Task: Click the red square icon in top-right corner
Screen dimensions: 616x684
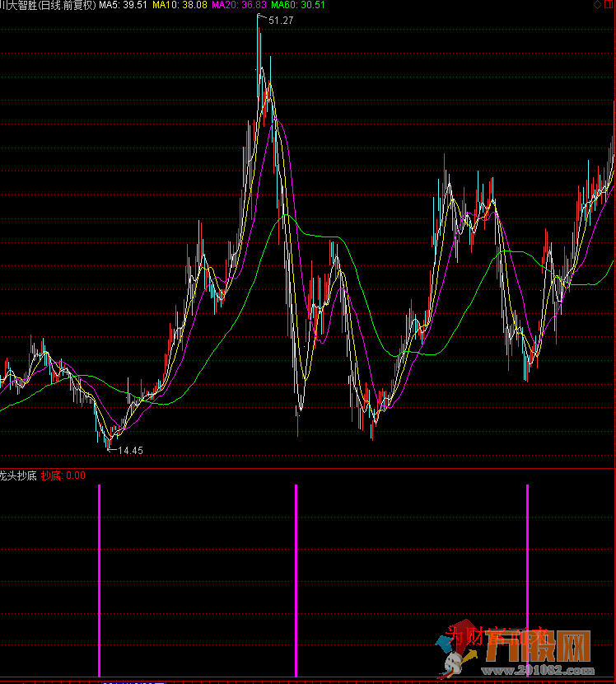Action: pos(609,5)
